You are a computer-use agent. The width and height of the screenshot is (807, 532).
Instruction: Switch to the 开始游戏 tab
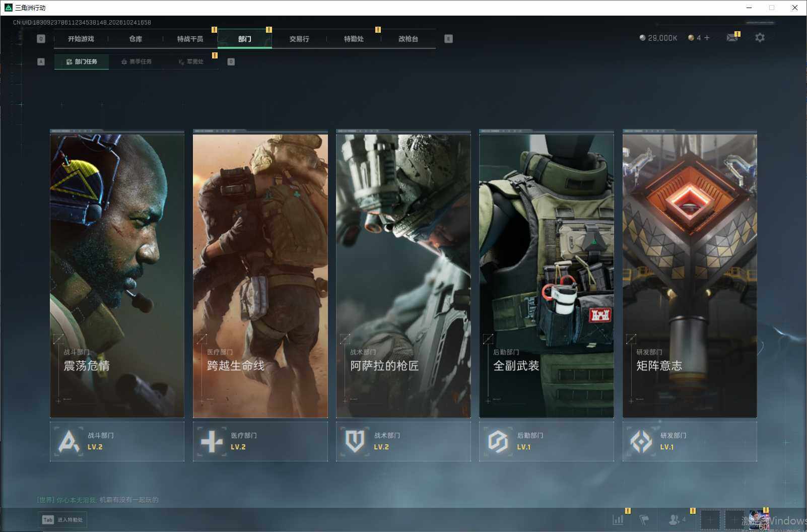click(81, 39)
